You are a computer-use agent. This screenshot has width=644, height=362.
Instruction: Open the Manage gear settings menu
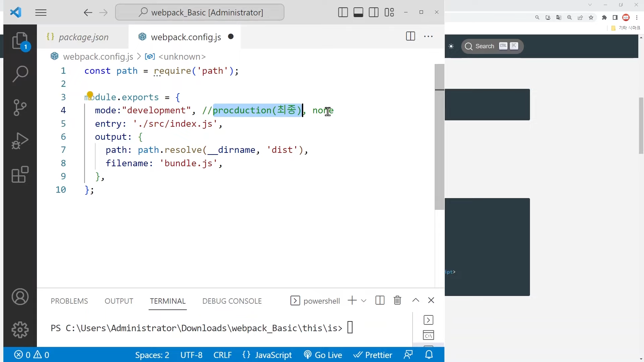(20, 330)
